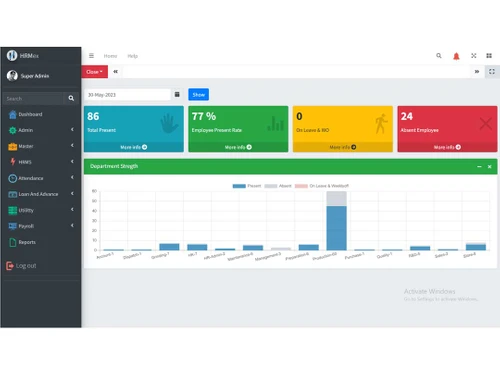Expand the Master submenu arrow
The width and height of the screenshot is (500, 375).
point(72,146)
